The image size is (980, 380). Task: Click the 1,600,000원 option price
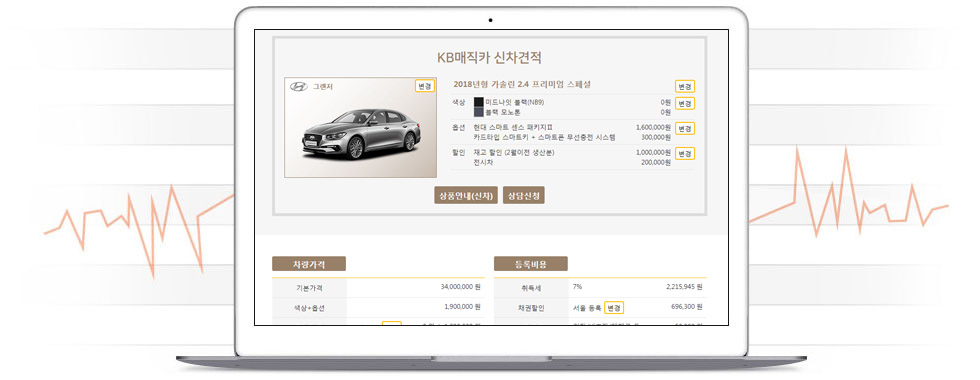(653, 127)
